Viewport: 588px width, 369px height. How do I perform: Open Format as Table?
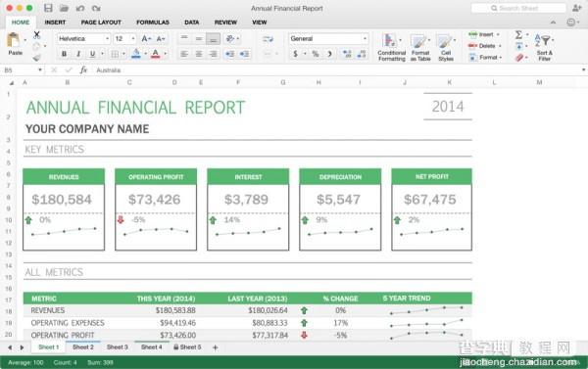click(x=418, y=41)
